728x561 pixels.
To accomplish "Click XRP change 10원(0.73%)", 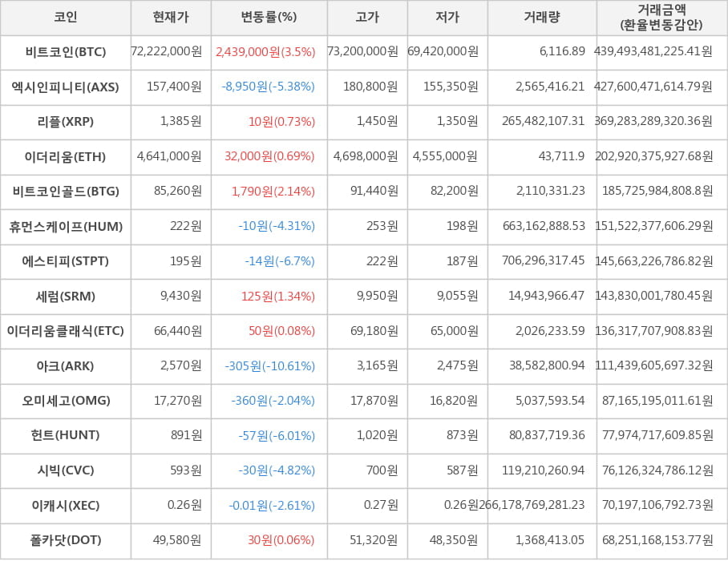I will click(282, 122).
